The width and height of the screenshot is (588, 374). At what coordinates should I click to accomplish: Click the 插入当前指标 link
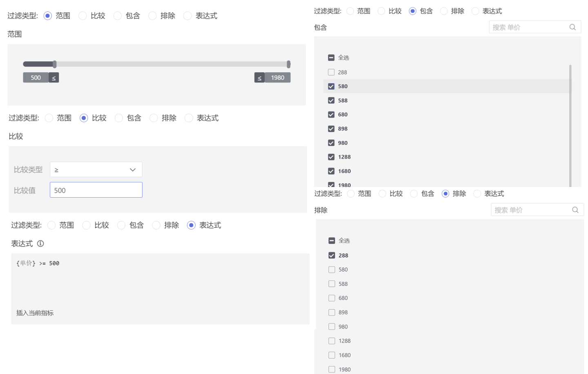click(35, 313)
